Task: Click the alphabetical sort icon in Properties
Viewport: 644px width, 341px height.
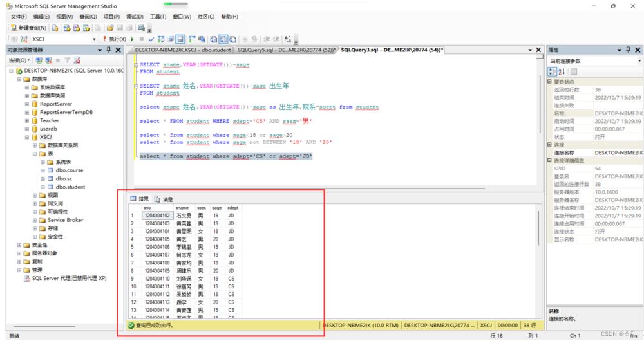Action: (x=562, y=71)
